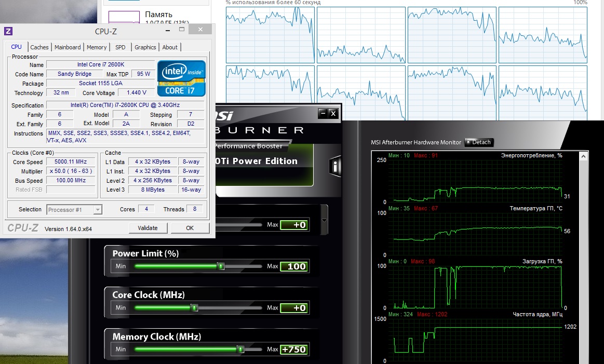The image size is (604, 364).
Task: Open the Afterburner info 'i' button
Action: tap(335, 166)
